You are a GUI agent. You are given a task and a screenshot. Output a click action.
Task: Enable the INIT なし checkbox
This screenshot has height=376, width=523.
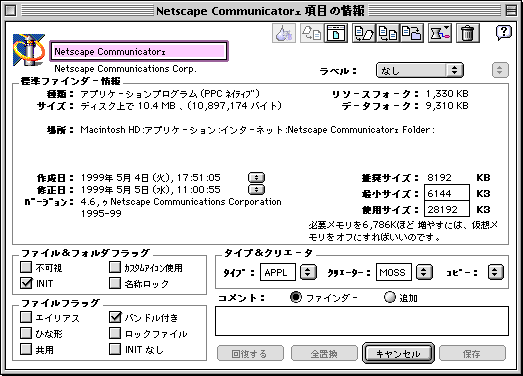tap(115, 349)
